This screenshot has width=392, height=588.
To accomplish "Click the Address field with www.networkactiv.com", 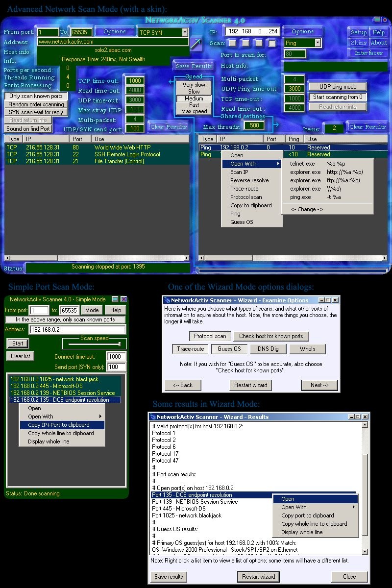I will tap(113, 42).
